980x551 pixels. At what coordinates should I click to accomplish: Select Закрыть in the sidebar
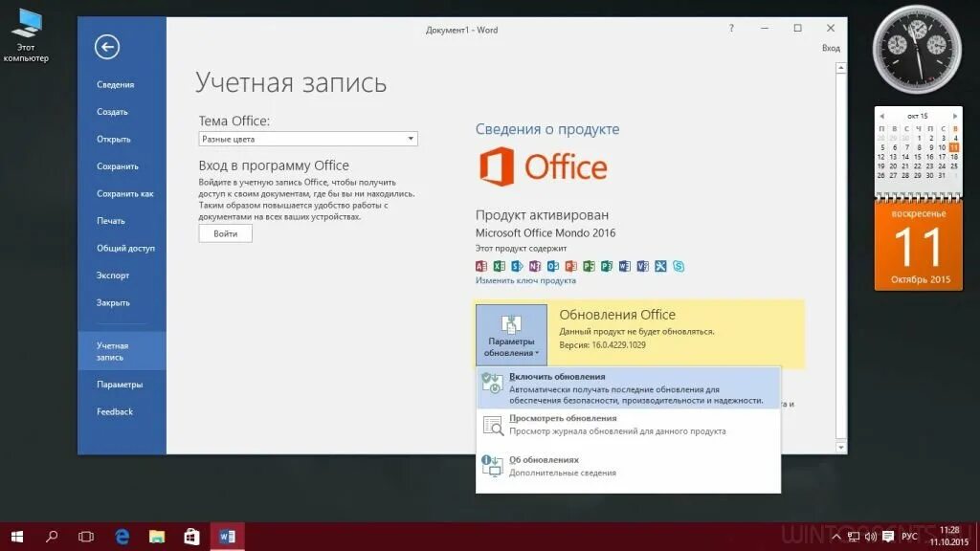pyautogui.click(x=113, y=302)
